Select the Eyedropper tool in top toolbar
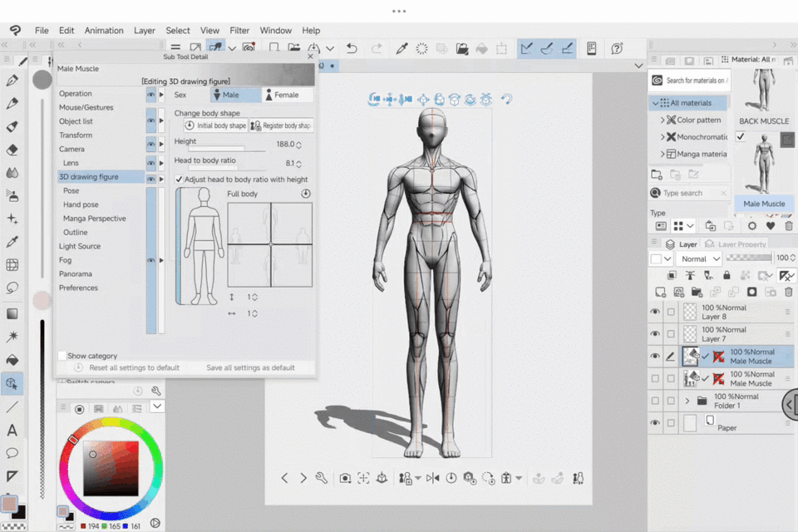 401,49
